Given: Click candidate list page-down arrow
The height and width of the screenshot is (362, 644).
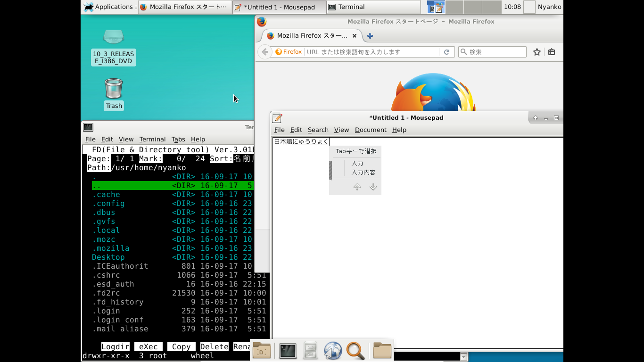Looking at the screenshot, I should tap(373, 187).
